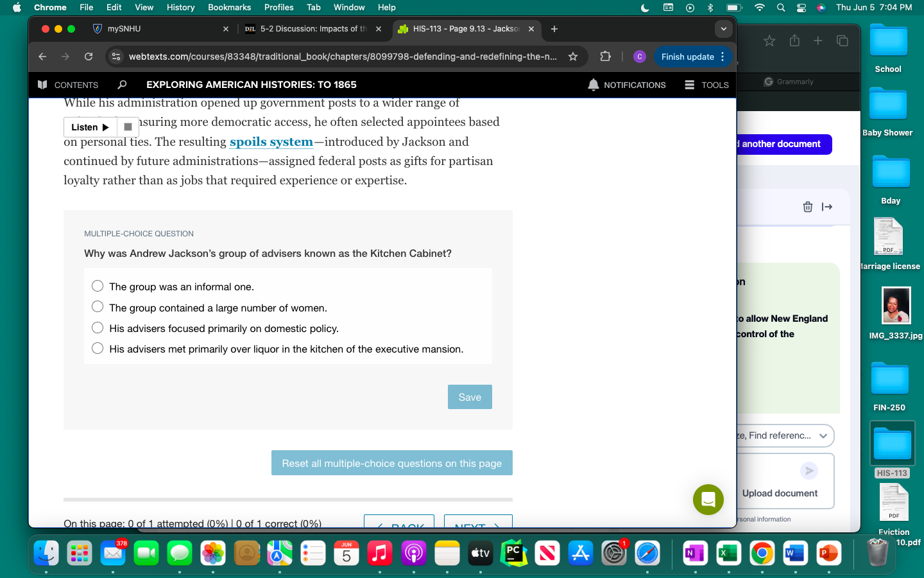The width and height of the screenshot is (924, 578).
Task: Click the webtext search magnifier icon
Action: point(122,85)
